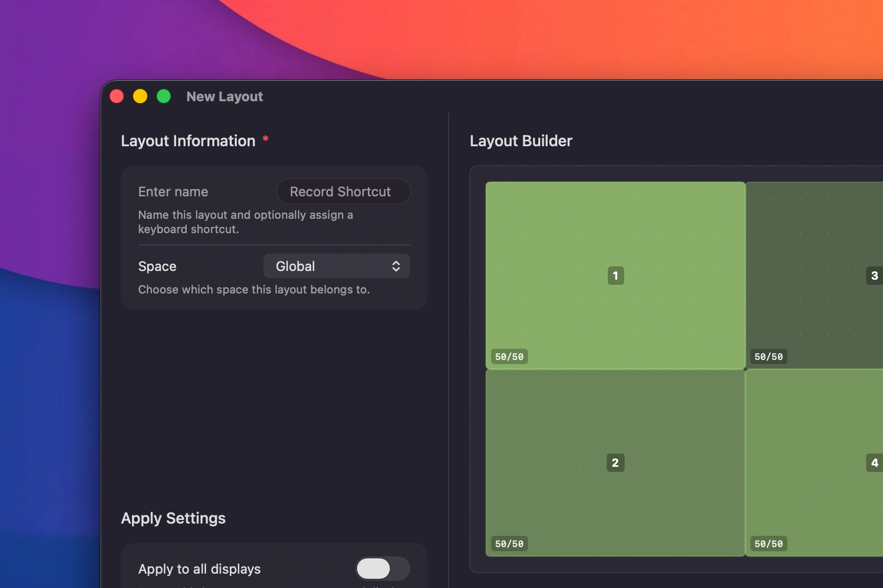The height and width of the screenshot is (588, 883).
Task: Click the 50/50 label in zone 4
Action: click(x=769, y=544)
